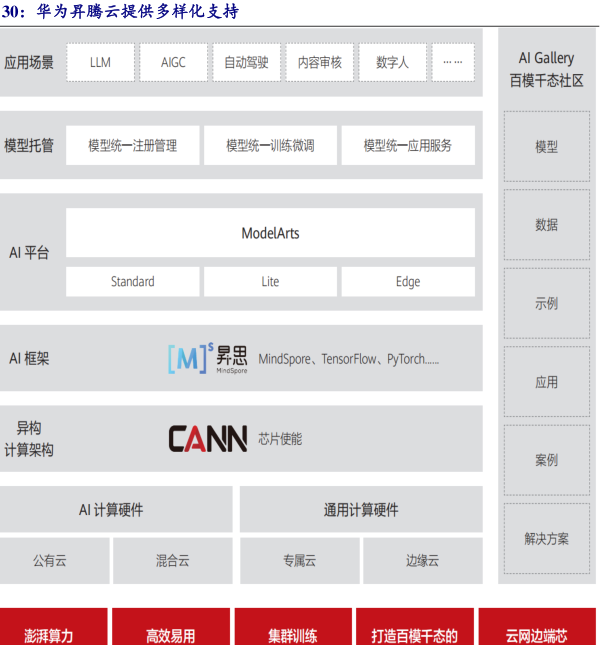The height and width of the screenshot is (645, 608).
Task: Select the 边缘云 deployment box
Action: (x=422, y=561)
